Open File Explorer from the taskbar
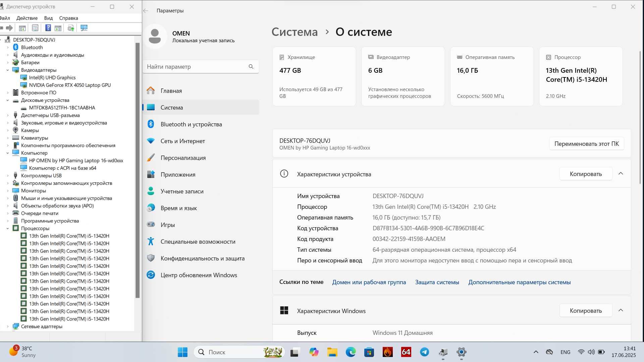The width and height of the screenshot is (644, 362). point(332,352)
